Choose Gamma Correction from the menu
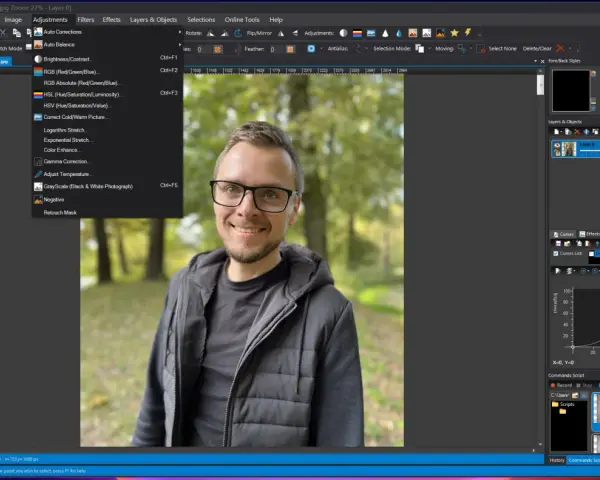This screenshot has width=600, height=480. click(x=107, y=162)
